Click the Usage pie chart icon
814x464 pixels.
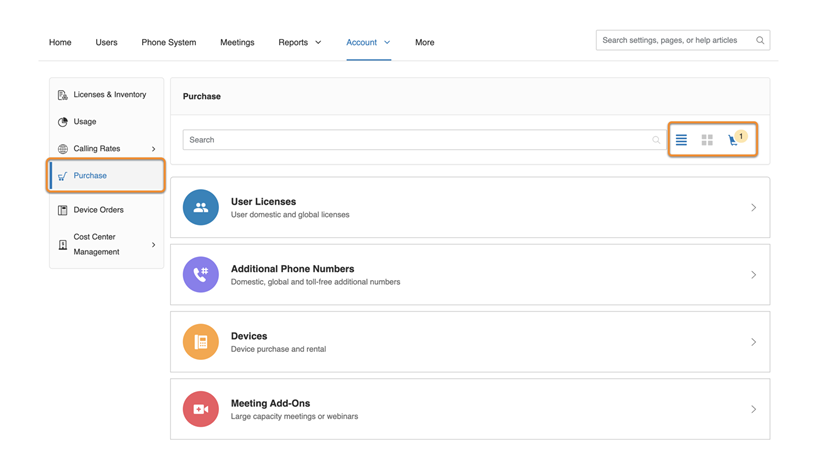click(x=63, y=122)
